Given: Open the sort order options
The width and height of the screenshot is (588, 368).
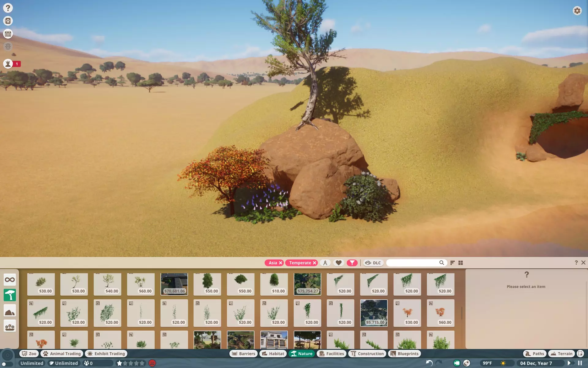Looking at the screenshot, I should point(452,263).
